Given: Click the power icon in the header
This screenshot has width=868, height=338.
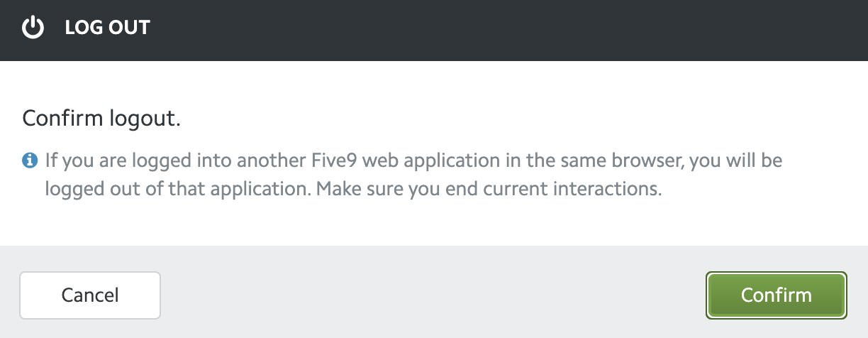Looking at the screenshot, I should (x=33, y=28).
